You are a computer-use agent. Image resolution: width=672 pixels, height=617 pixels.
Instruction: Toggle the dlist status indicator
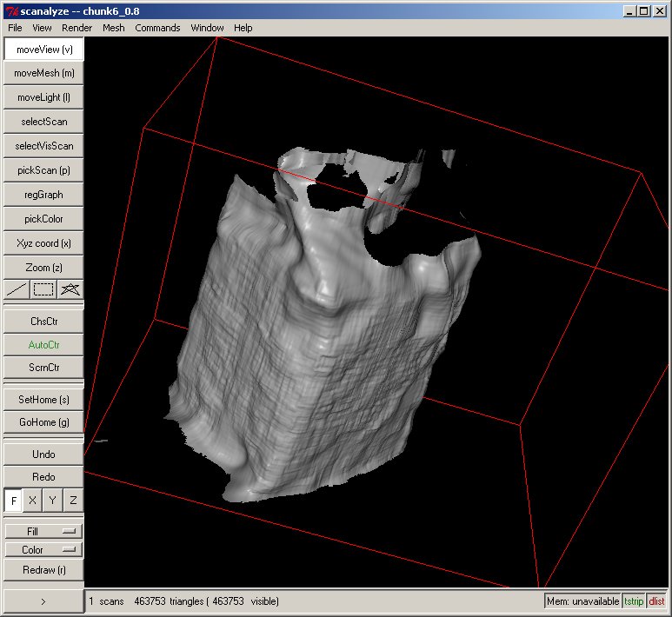click(656, 601)
